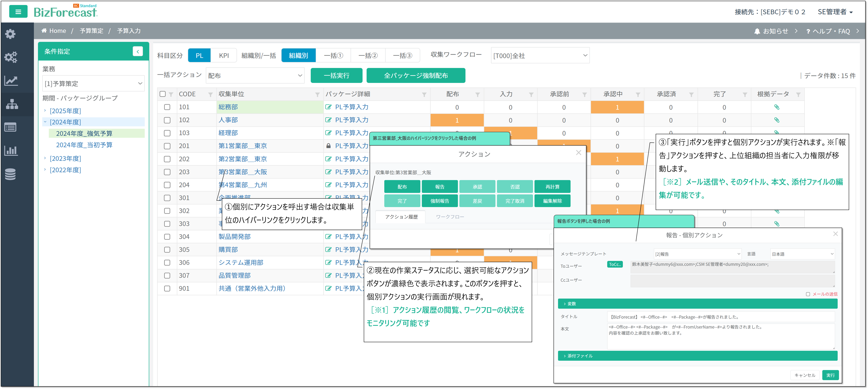Open the 第3営業部__大阪 hyperlink

tap(243, 172)
